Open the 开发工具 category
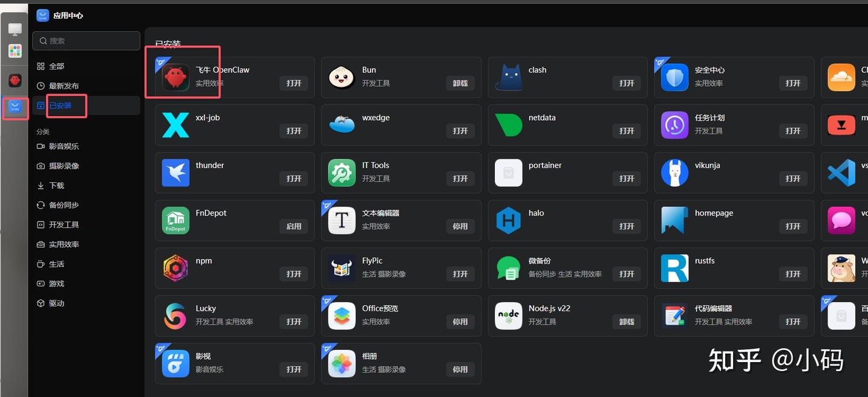 pos(87,224)
